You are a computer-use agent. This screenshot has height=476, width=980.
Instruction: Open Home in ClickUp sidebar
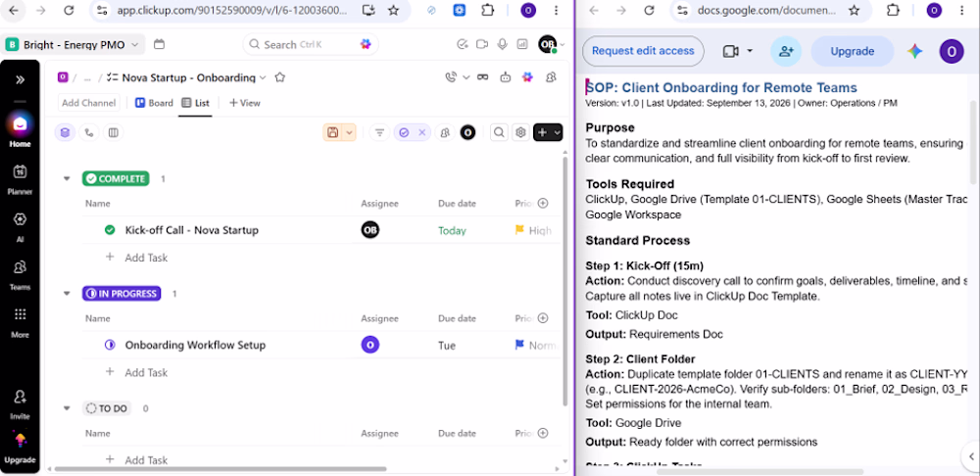(20, 130)
